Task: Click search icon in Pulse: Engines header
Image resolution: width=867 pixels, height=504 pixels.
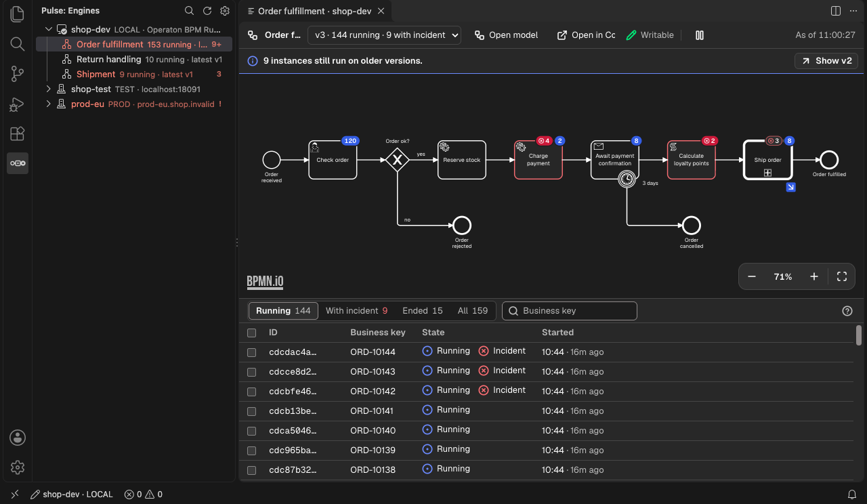Action: 190,11
